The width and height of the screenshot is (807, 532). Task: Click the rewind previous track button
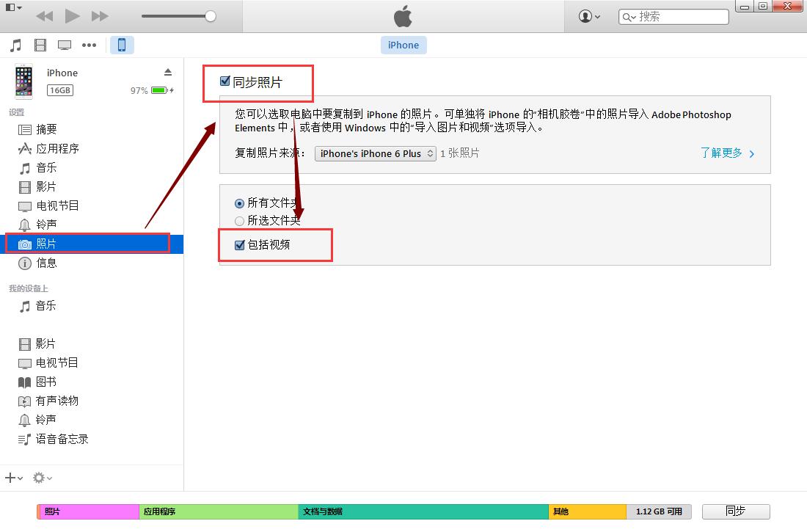(x=45, y=16)
